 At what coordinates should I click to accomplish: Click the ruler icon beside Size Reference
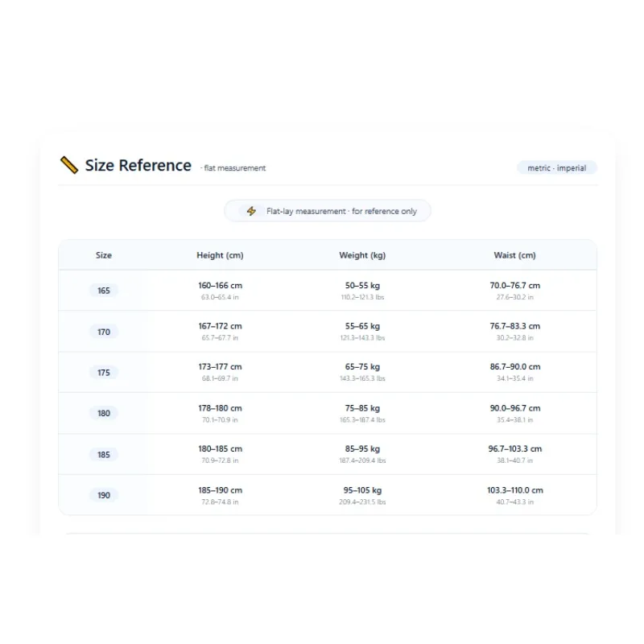pyautogui.click(x=69, y=165)
